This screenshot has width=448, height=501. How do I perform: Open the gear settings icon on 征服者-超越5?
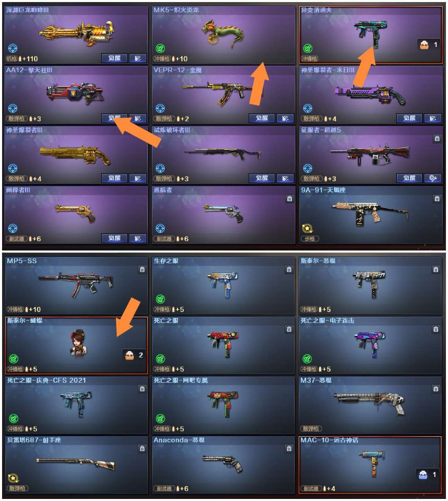[x=433, y=178]
